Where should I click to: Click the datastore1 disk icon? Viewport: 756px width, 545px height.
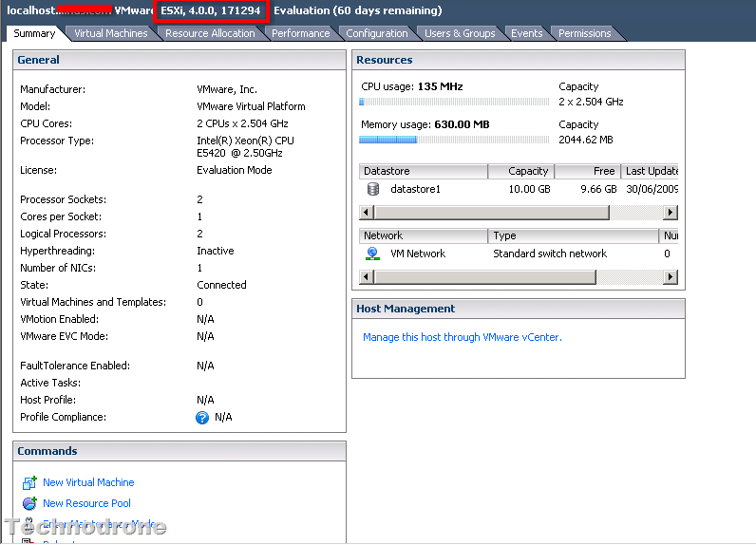tap(372, 189)
